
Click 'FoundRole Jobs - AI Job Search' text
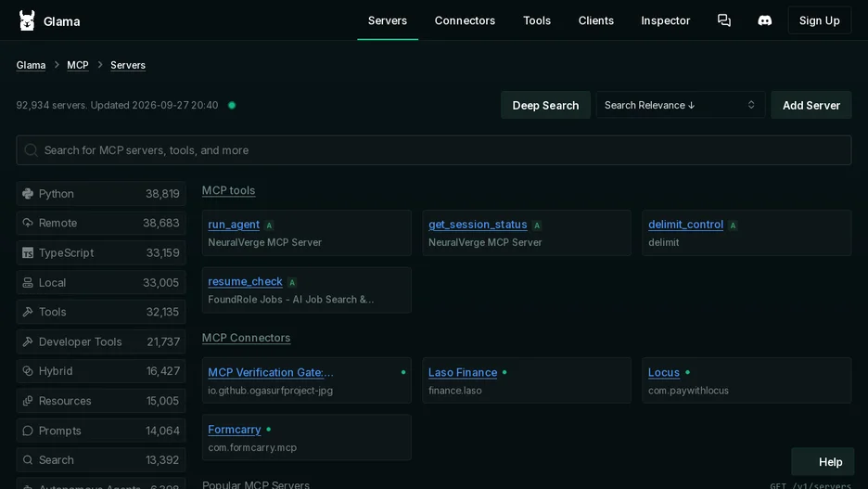pyautogui.click(x=291, y=300)
